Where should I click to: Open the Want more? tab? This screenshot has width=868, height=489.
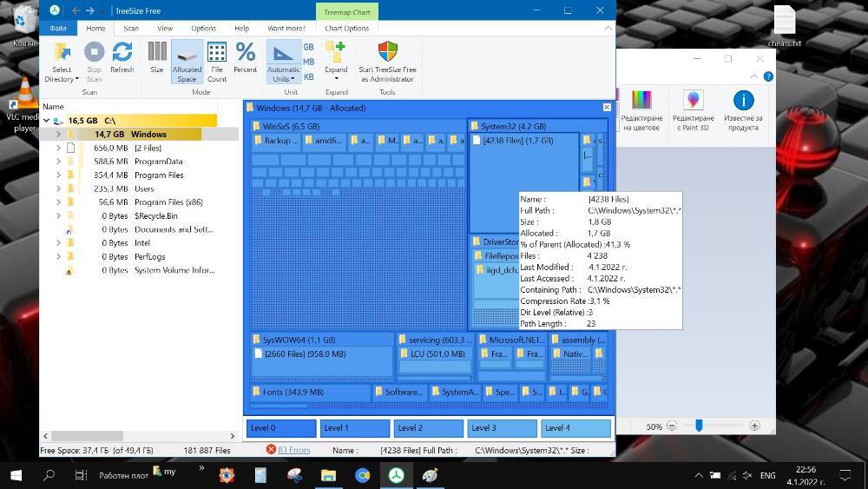(x=286, y=29)
